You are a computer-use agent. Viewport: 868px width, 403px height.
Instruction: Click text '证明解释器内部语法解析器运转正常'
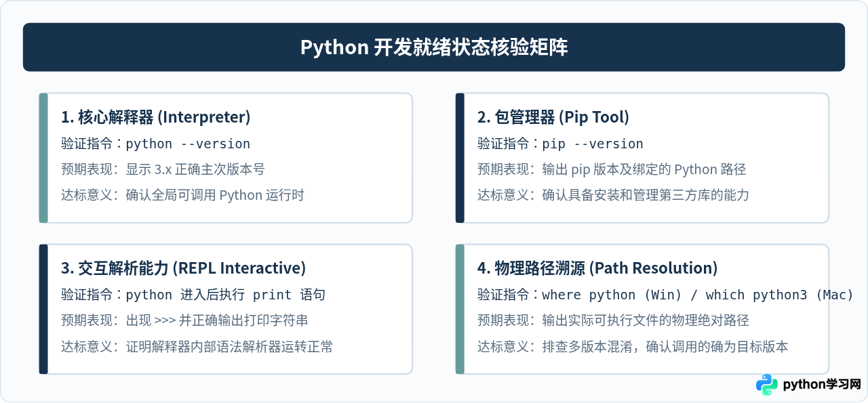point(229,346)
